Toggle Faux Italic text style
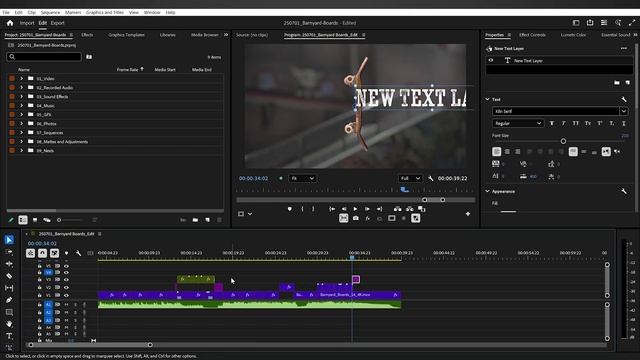 [564, 123]
